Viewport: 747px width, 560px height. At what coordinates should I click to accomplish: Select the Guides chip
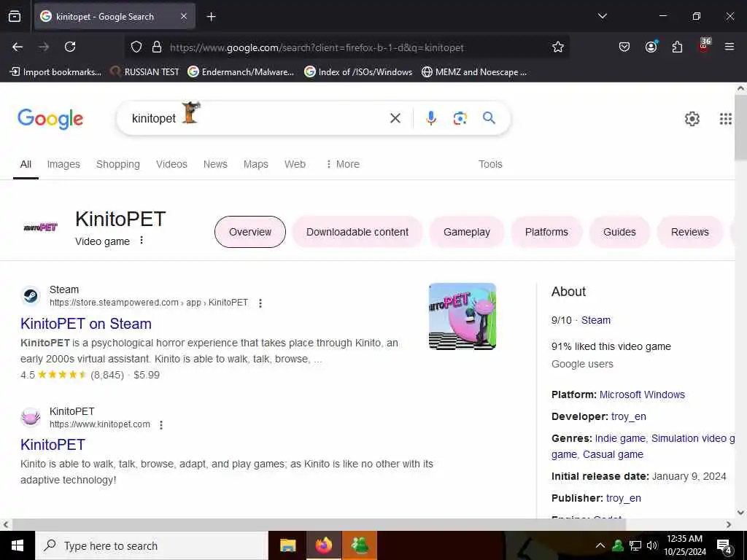click(x=619, y=232)
